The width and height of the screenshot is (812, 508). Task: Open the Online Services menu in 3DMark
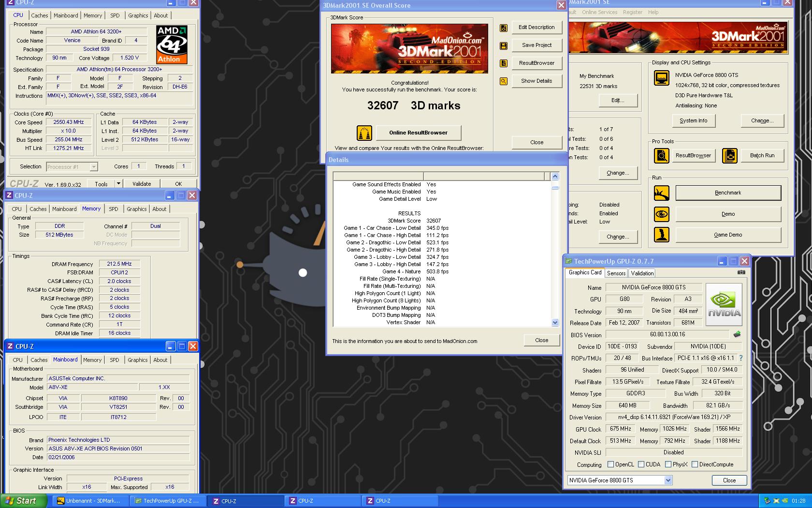coord(599,12)
